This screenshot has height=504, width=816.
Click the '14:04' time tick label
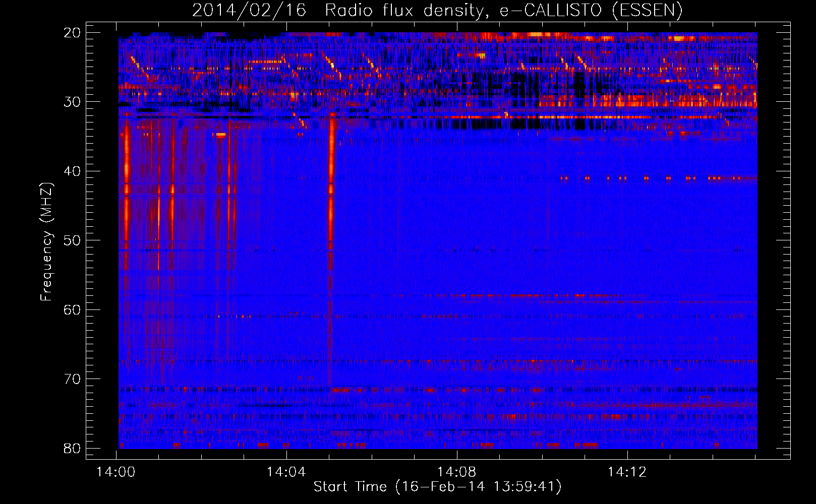pos(286,472)
